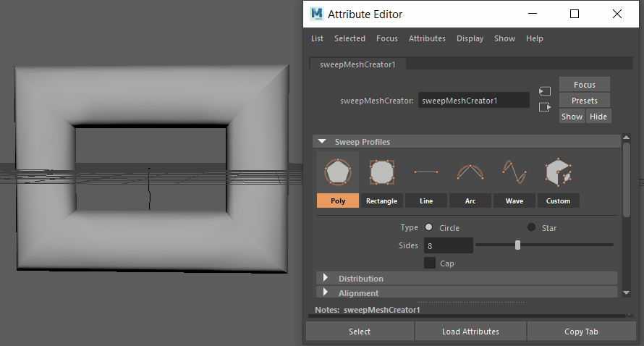Click the Rectangle label button
This screenshot has width=644, height=346.
pyautogui.click(x=381, y=201)
